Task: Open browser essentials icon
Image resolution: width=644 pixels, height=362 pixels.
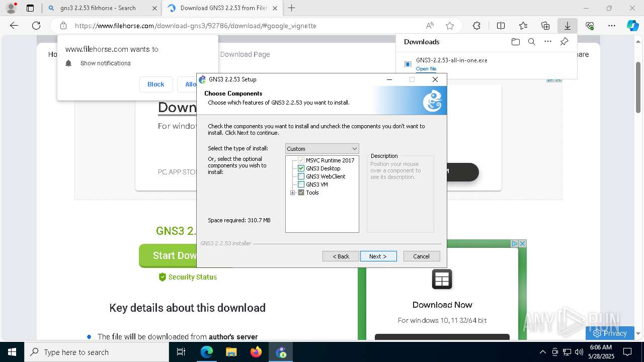Action: (590, 26)
